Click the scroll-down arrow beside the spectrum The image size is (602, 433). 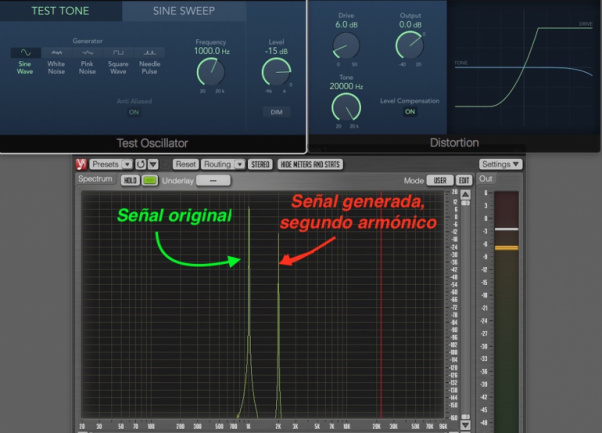pos(465,425)
